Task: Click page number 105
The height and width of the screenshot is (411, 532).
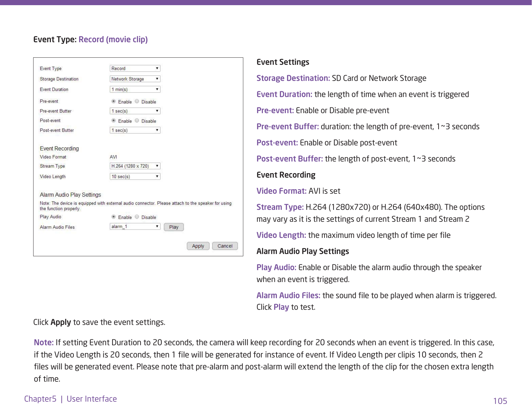Action: point(500,401)
